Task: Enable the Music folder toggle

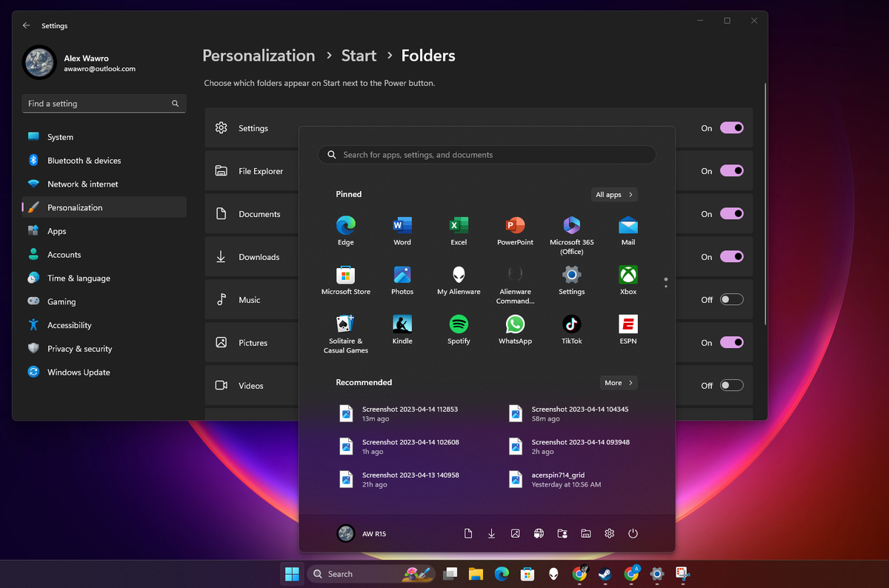Action: [x=731, y=299]
